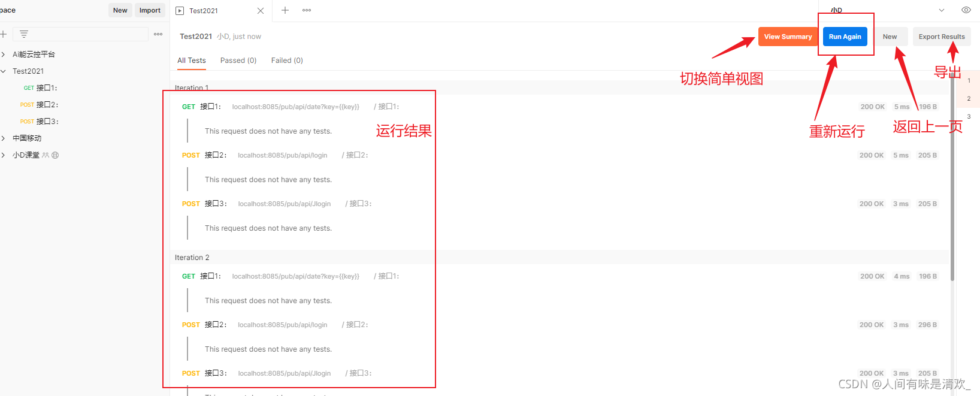Jump to iteration 2 in side index

(969, 98)
